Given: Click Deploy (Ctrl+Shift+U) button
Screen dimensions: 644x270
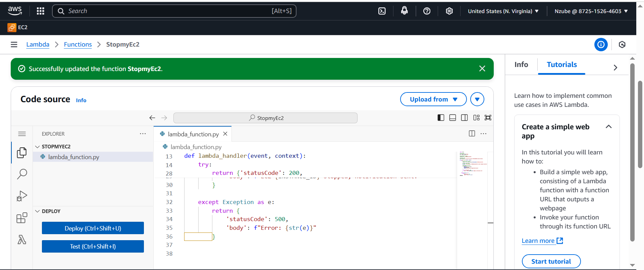Looking at the screenshot, I should click(93, 228).
